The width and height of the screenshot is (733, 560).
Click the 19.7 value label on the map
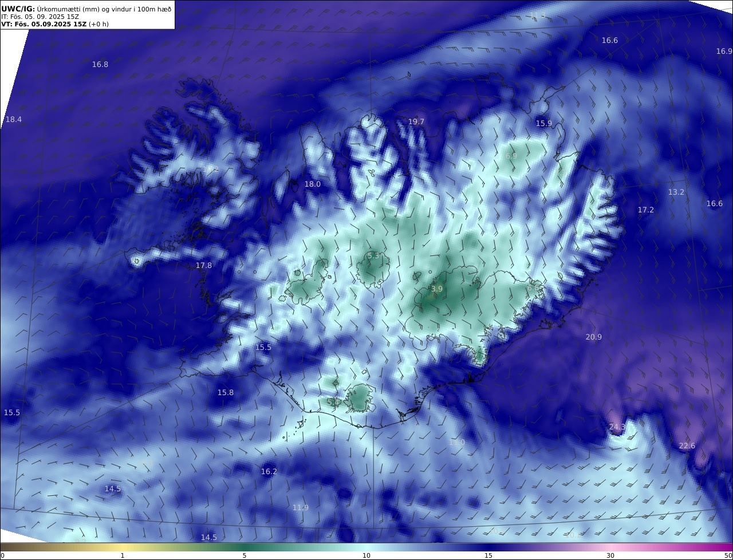416,122
